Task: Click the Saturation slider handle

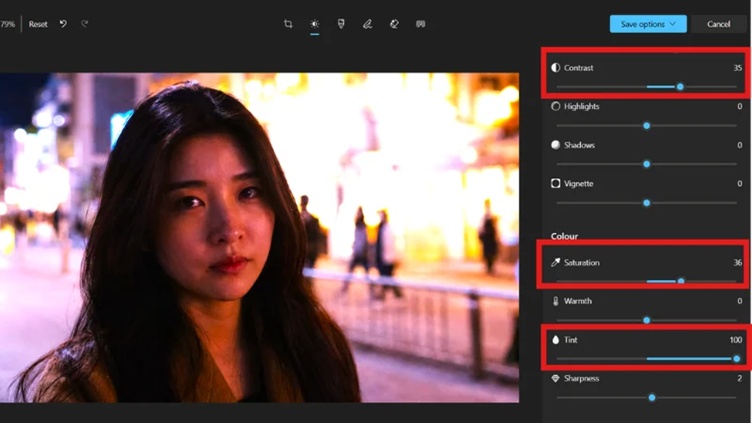Action: 681,281
